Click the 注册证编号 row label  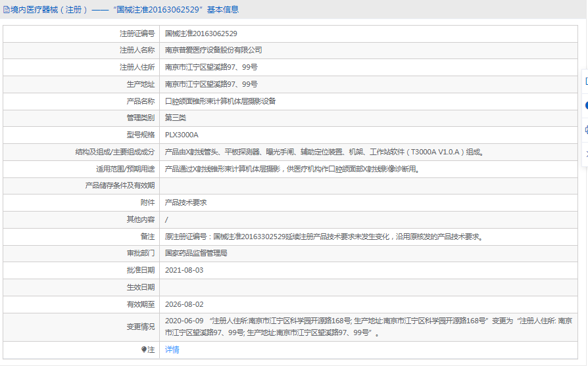[x=137, y=34]
